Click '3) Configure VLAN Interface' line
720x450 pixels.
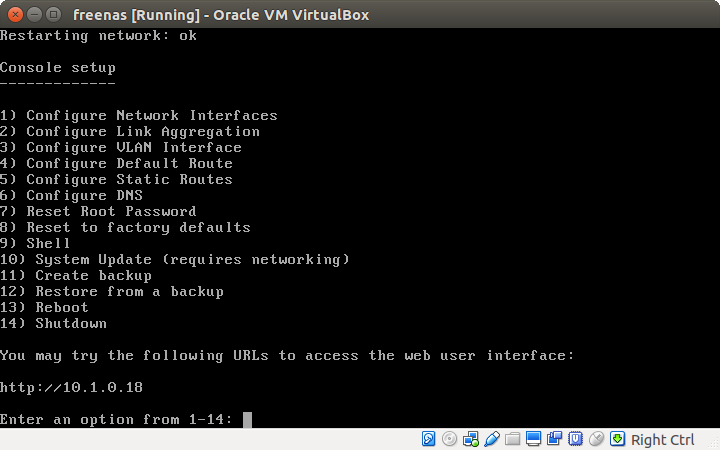click(x=121, y=147)
